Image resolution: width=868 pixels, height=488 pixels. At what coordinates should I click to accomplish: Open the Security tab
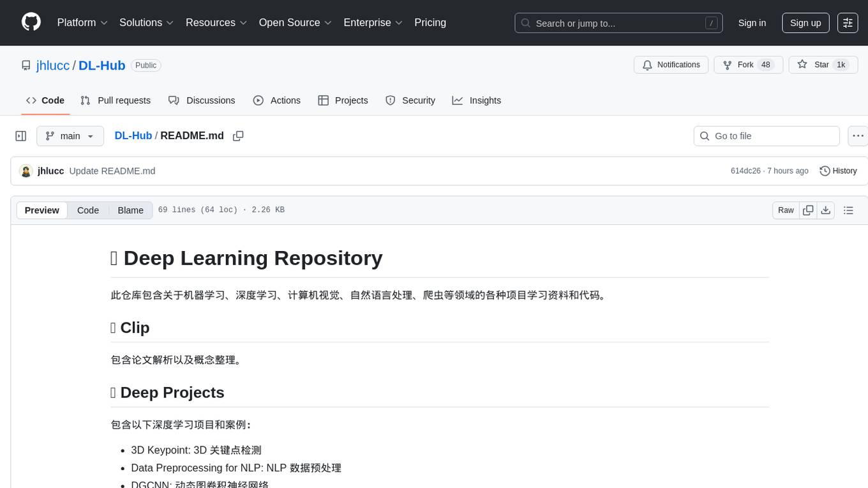410,100
